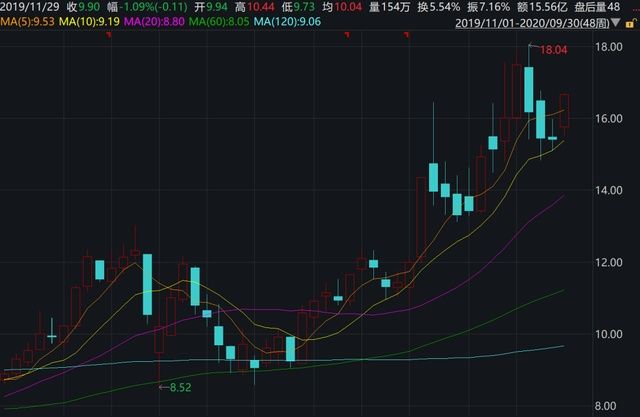The height and width of the screenshot is (417, 640).
Task: Select the MA(20):8.80 indicator label
Action: pyautogui.click(x=154, y=22)
